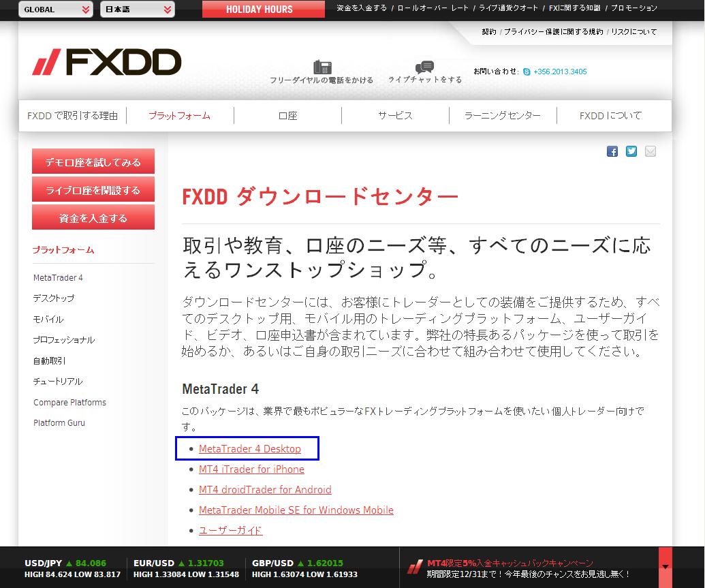The width and height of the screenshot is (705, 588).
Task: Click the FXDD logo
Action: [x=106, y=62]
